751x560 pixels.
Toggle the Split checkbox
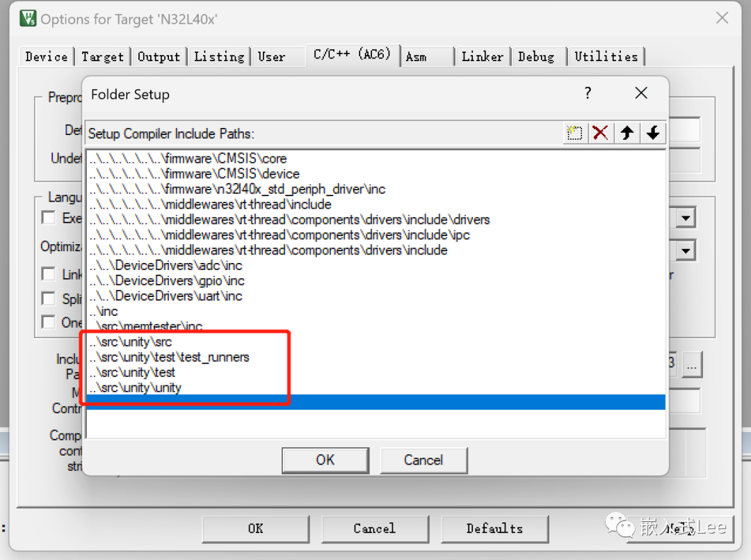48,298
